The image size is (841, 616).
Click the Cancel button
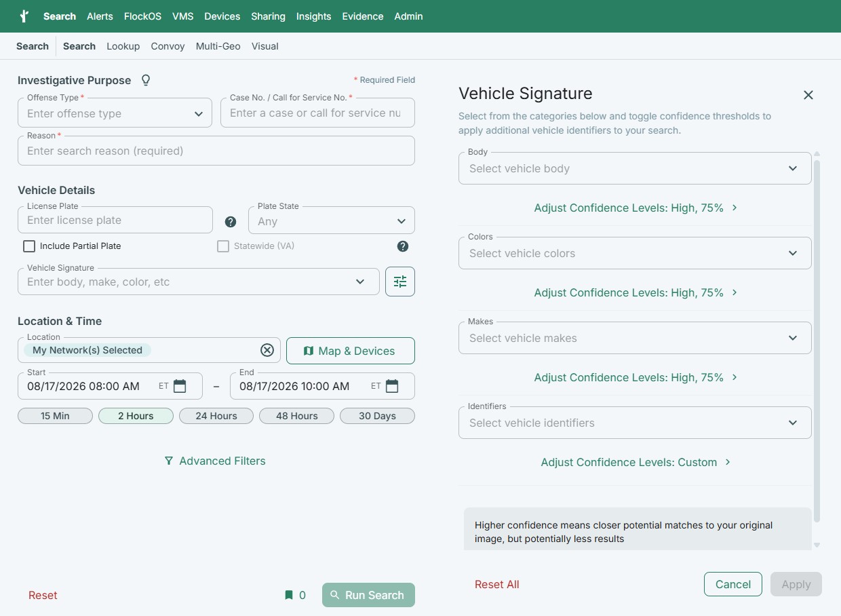coord(733,584)
